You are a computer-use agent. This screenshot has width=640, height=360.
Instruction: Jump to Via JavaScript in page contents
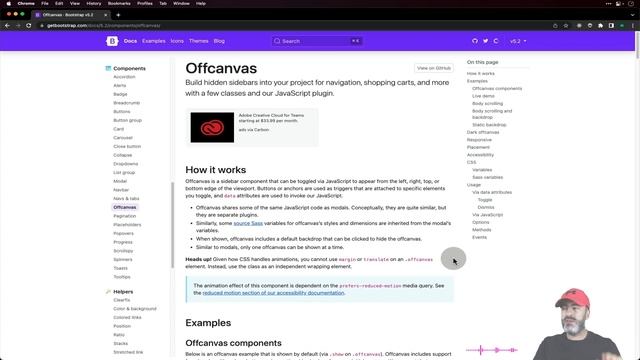487,215
